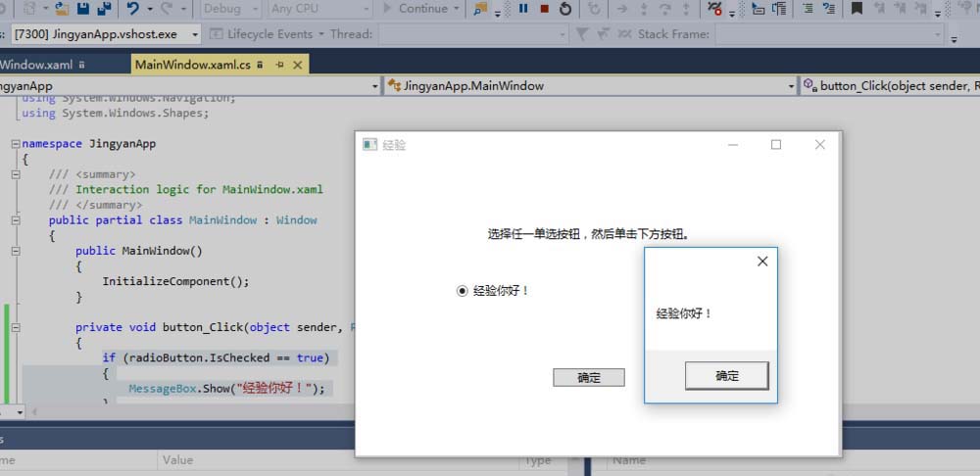Viewport: 980px width, 476px height.
Task: Click 确定 in the message box
Action: (x=726, y=376)
